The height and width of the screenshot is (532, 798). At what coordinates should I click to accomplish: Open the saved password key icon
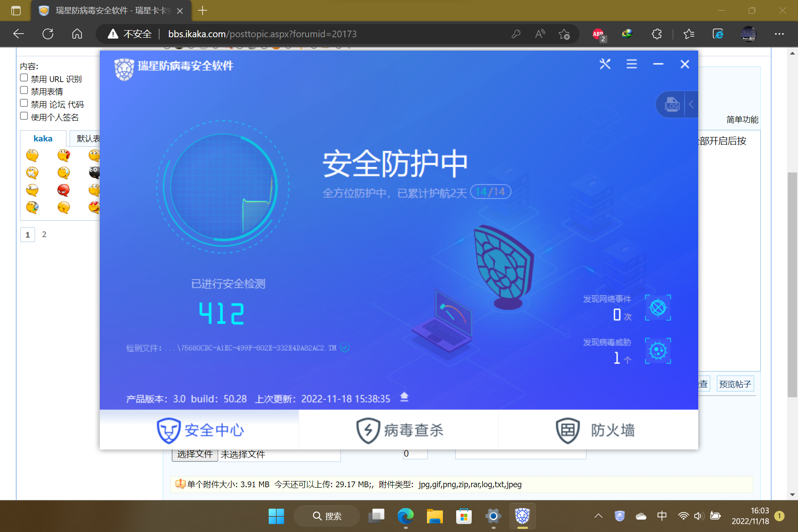point(516,34)
